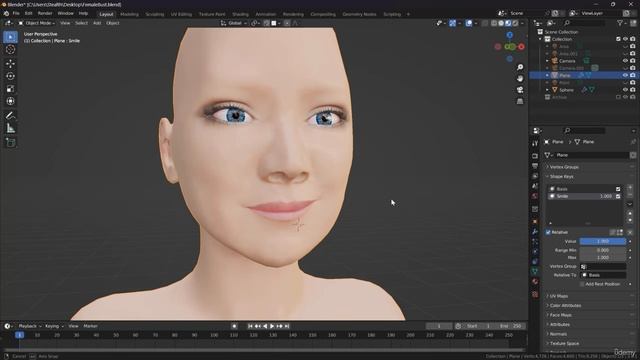Click the Blender logo menu icon

6,13
